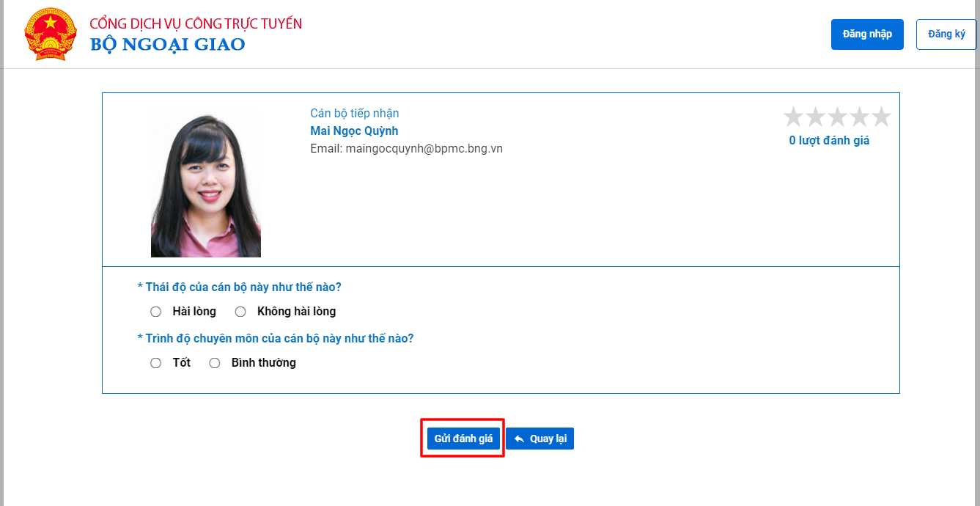Click the third rating star

(x=837, y=117)
